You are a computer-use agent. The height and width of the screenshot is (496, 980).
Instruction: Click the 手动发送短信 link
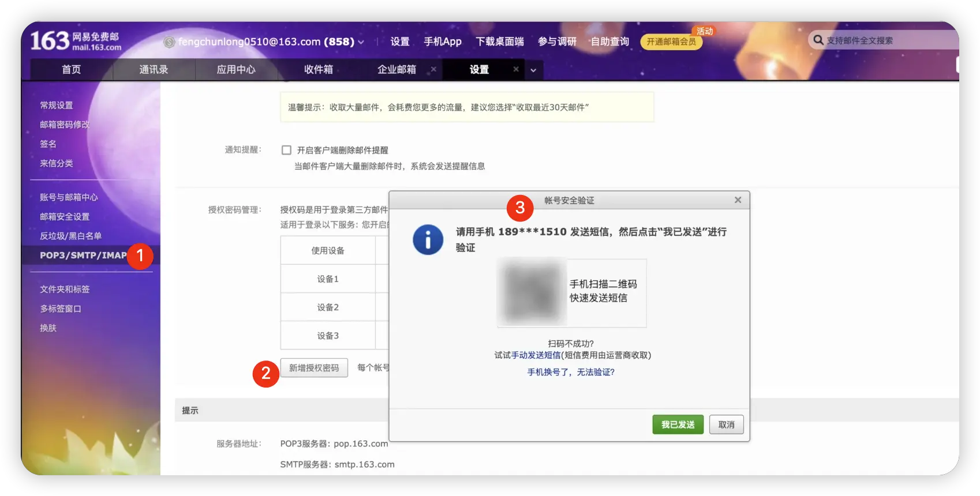(x=536, y=355)
